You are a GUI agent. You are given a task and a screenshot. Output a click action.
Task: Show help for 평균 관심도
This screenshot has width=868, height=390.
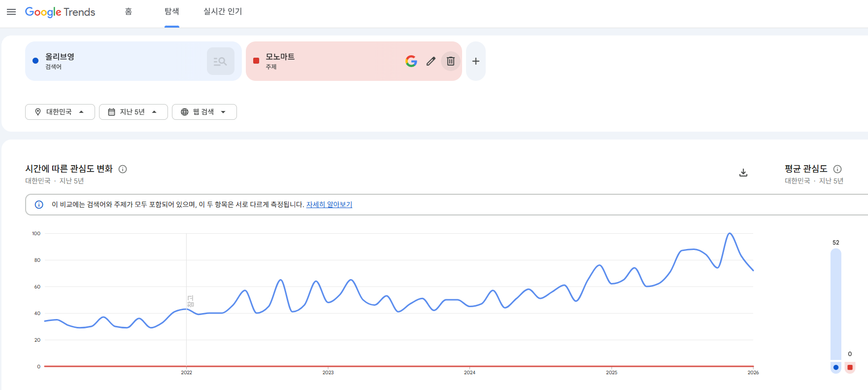pyautogui.click(x=837, y=169)
